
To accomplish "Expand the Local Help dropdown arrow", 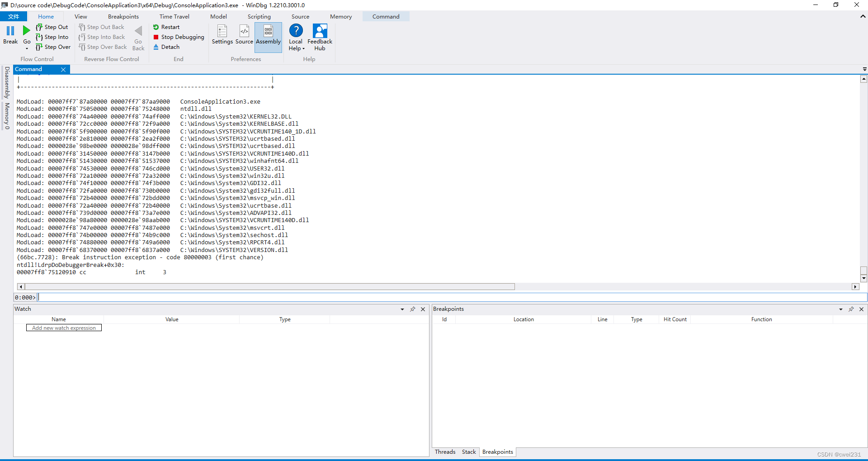I will point(302,48).
